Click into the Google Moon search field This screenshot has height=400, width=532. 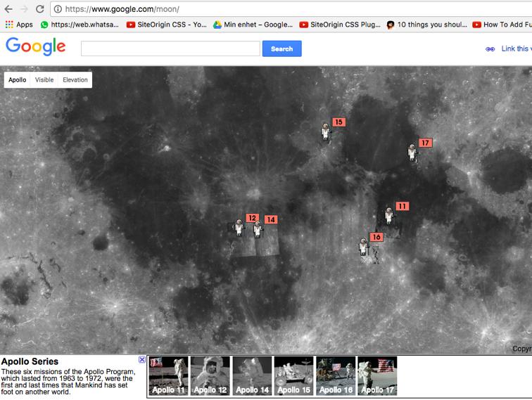170,49
